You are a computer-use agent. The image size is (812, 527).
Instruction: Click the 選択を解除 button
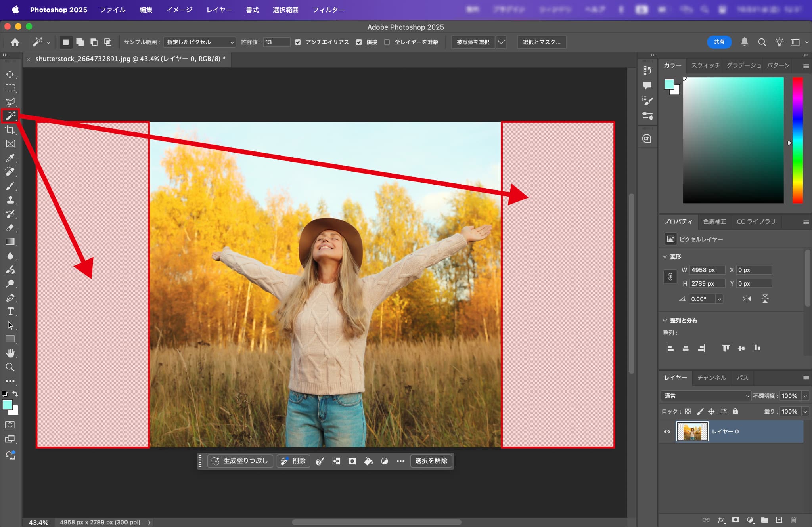[x=431, y=461]
